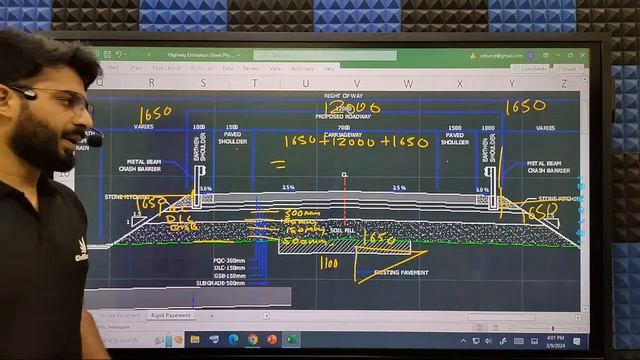Click the horizontal scrollbar thumb
640x360 pixels.
click(x=502, y=317)
